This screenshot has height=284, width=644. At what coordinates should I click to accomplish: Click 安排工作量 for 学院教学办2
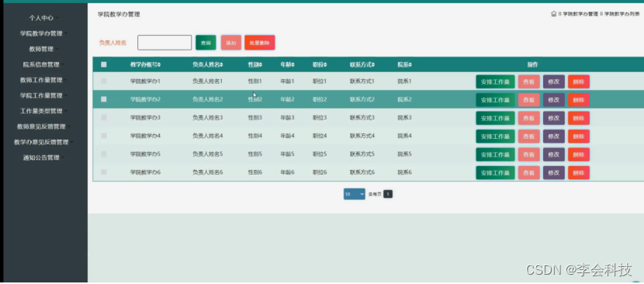tap(495, 100)
